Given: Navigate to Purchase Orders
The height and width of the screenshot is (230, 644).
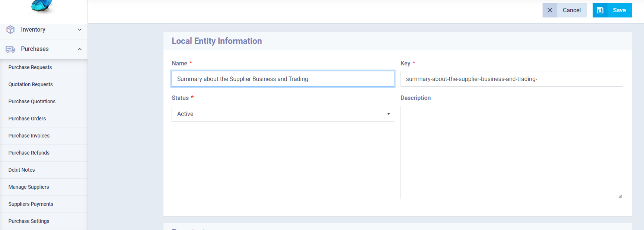Looking at the screenshot, I should tap(27, 119).
